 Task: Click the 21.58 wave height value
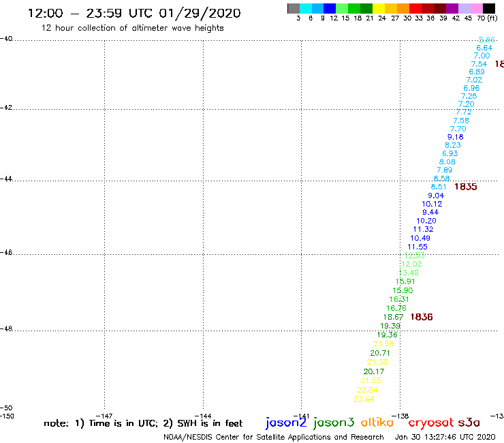pos(383,343)
